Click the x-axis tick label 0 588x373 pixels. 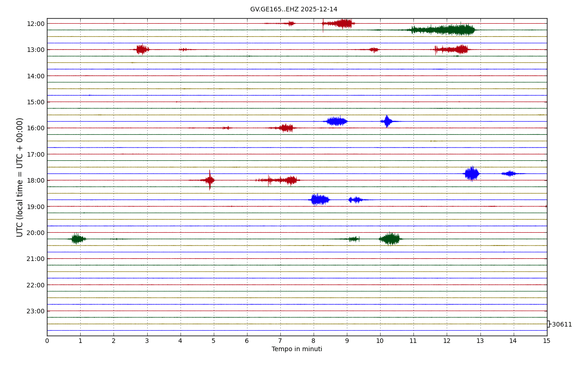pyautogui.click(x=47, y=341)
